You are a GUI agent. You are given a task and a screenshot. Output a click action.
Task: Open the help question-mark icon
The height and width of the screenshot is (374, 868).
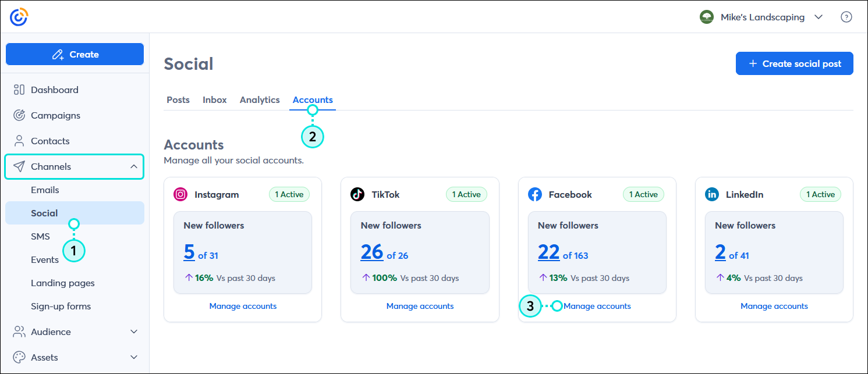tap(846, 17)
